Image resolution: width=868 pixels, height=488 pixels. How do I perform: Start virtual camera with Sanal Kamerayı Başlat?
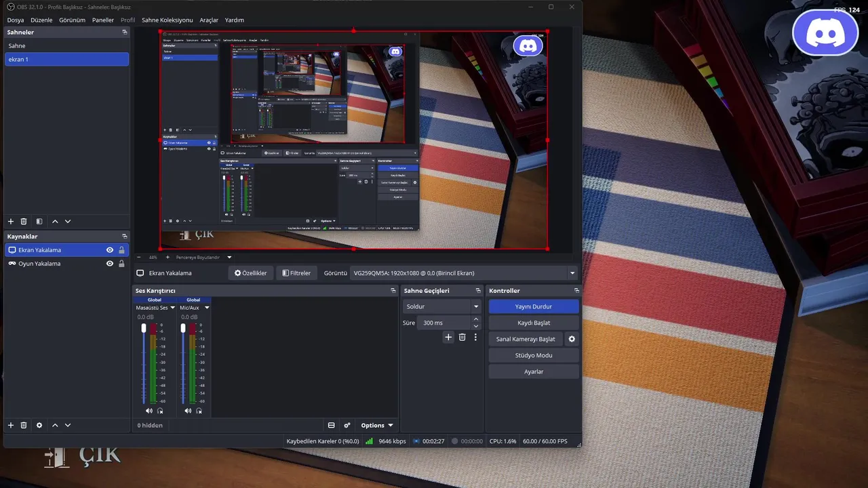(x=526, y=339)
